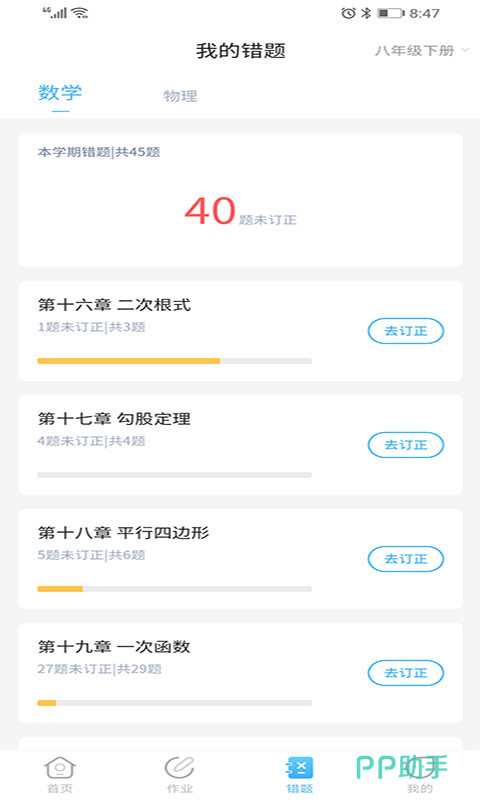480x800 pixels.
Task: Open the 40题未订正 summary card
Action: [x=240, y=201]
